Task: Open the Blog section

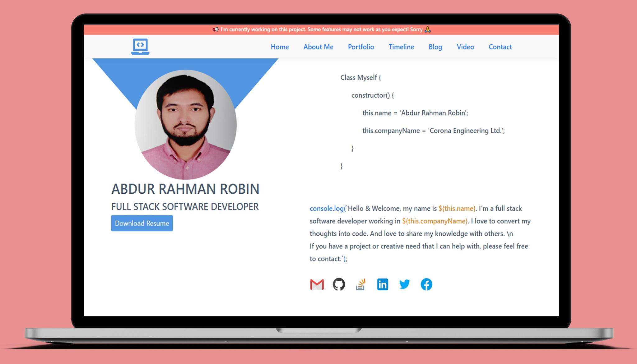Action: point(435,47)
